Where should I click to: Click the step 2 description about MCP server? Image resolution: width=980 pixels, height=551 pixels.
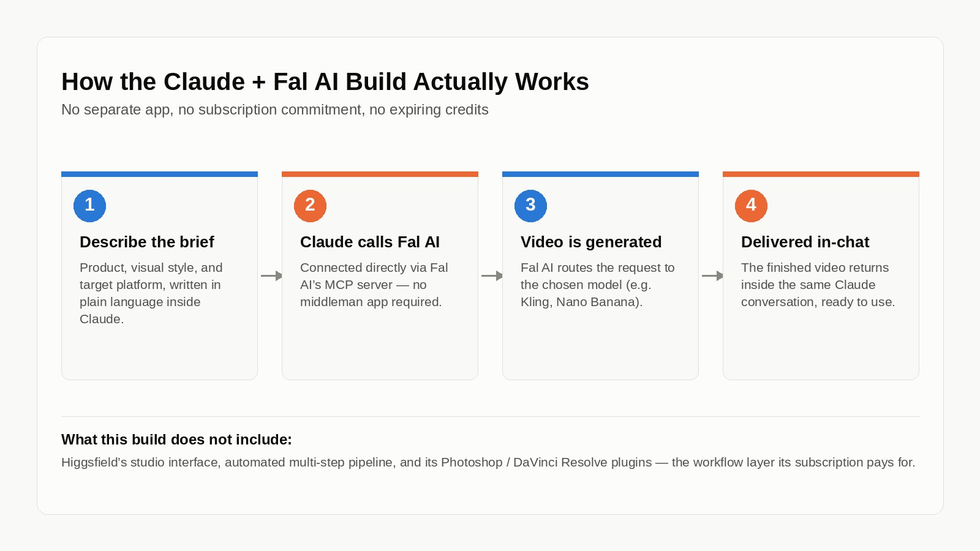(x=374, y=285)
